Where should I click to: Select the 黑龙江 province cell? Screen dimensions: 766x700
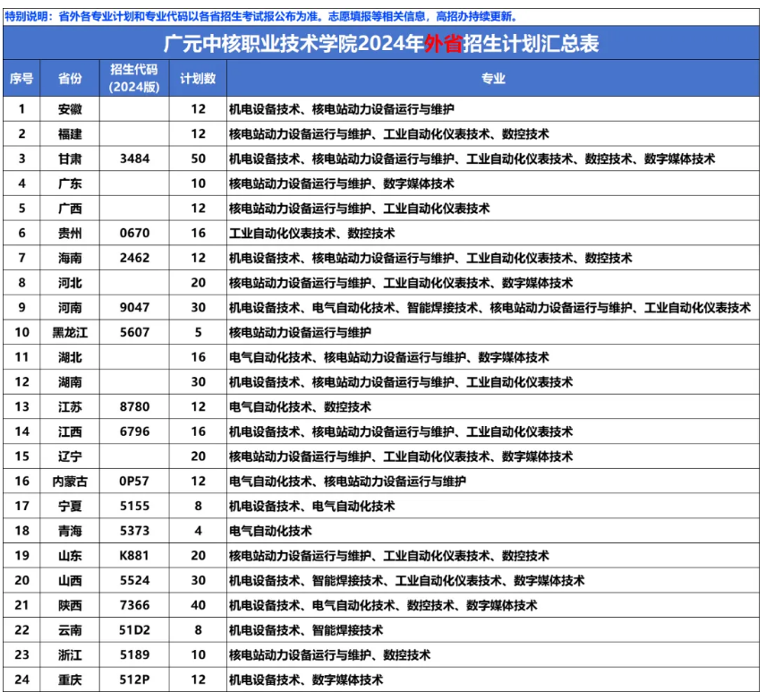pos(70,333)
